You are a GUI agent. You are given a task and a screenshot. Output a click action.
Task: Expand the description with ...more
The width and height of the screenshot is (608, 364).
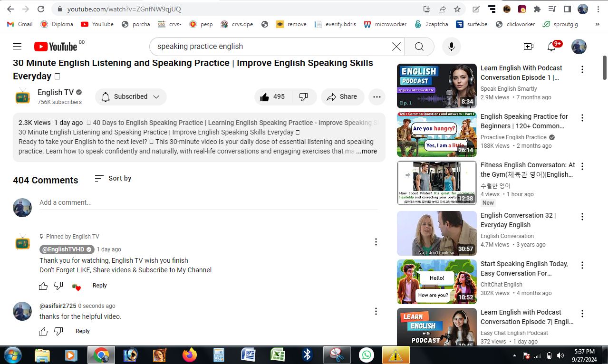367,151
